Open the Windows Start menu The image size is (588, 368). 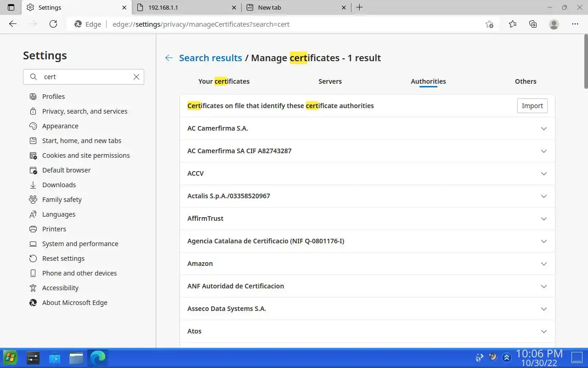[x=10, y=357]
